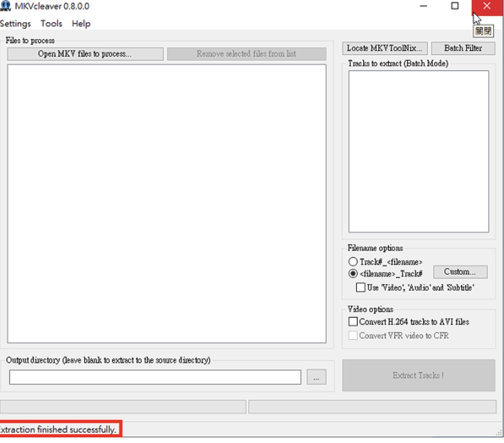The height and width of the screenshot is (443, 504).
Task: Minimize the MKVcleaver window
Action: point(423,6)
